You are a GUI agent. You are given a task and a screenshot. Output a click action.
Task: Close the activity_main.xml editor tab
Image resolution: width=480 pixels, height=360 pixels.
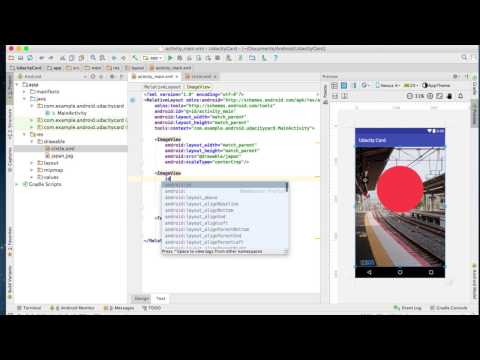click(177, 77)
